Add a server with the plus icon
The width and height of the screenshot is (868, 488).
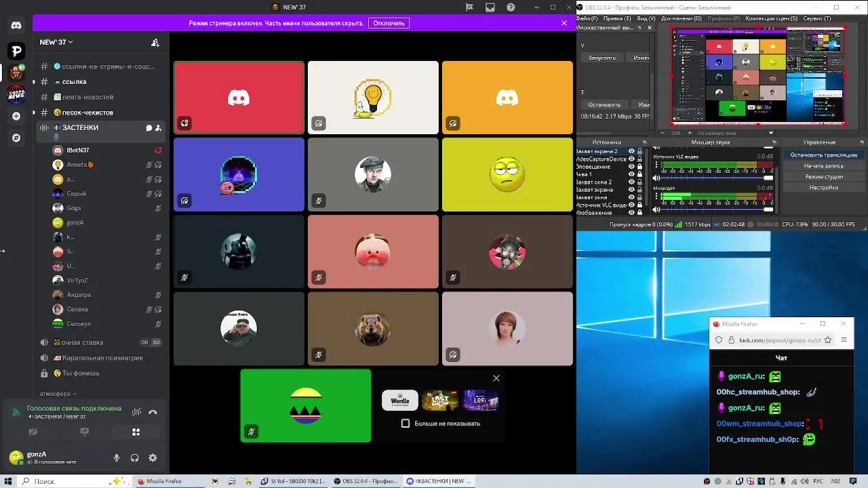[x=16, y=116]
